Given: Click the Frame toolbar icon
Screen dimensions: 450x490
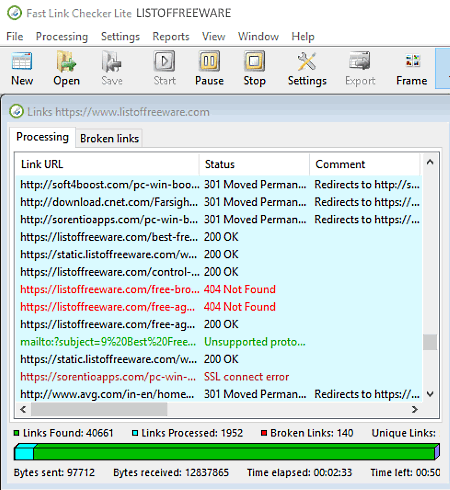Looking at the screenshot, I should (413, 61).
